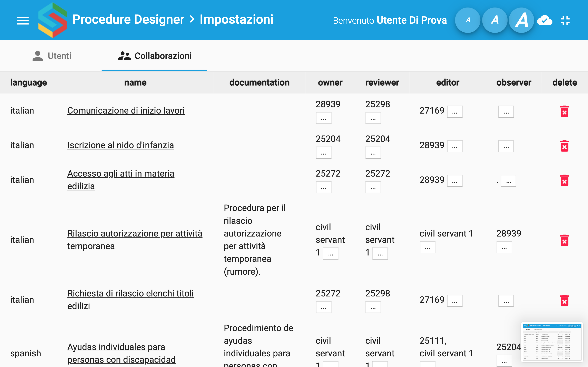Expand reviewer options for Accesso agli atti row
The image size is (588, 367).
(x=373, y=187)
